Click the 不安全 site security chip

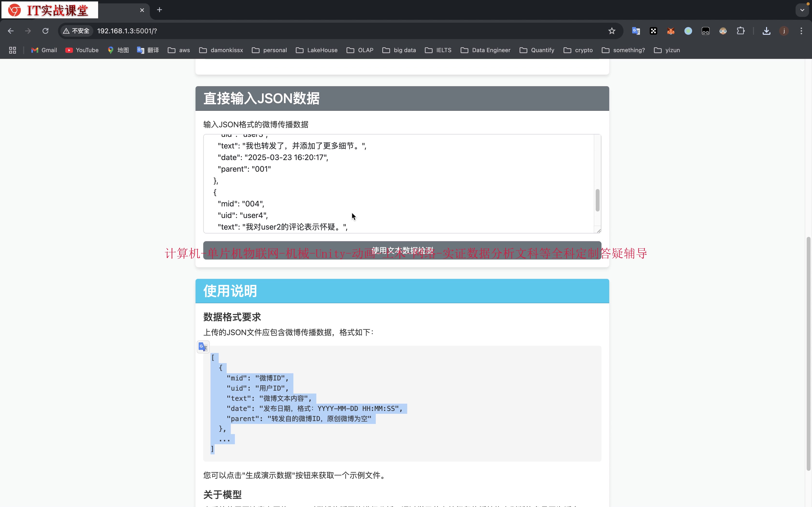pos(76,31)
